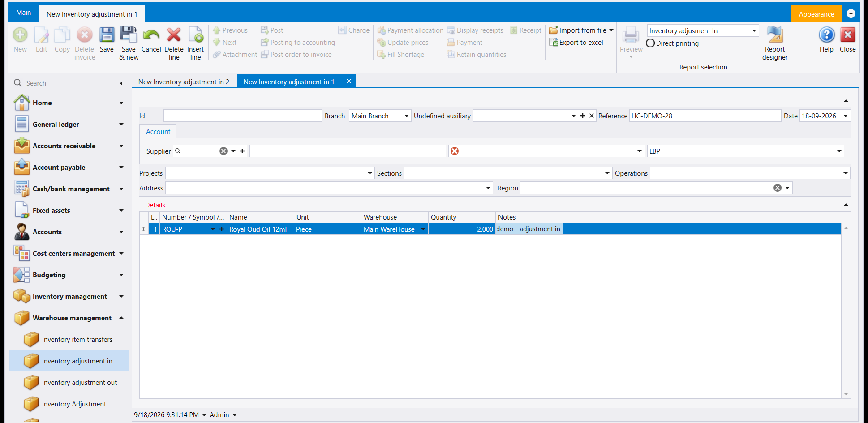Open the Account tab
This screenshot has width=868, height=423.
158,132
